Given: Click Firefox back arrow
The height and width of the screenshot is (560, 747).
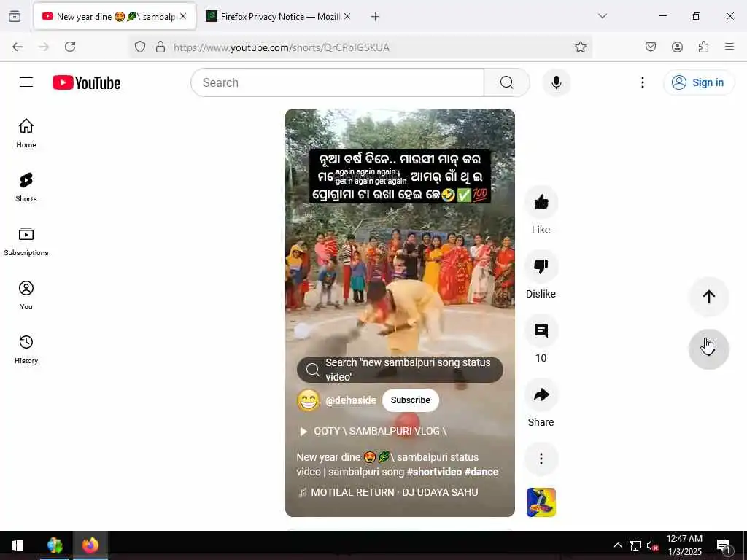Looking at the screenshot, I should coord(18,47).
